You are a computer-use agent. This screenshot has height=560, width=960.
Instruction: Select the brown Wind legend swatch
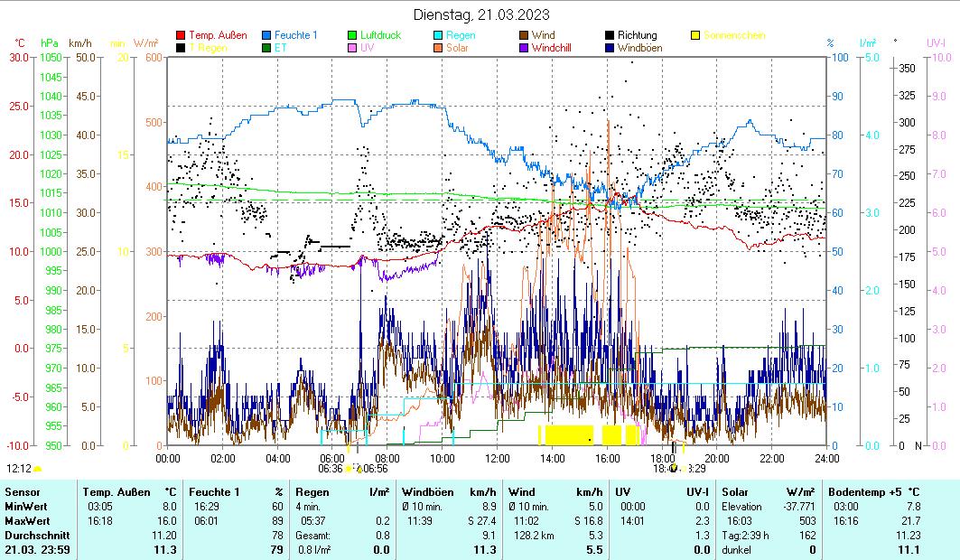pos(524,35)
